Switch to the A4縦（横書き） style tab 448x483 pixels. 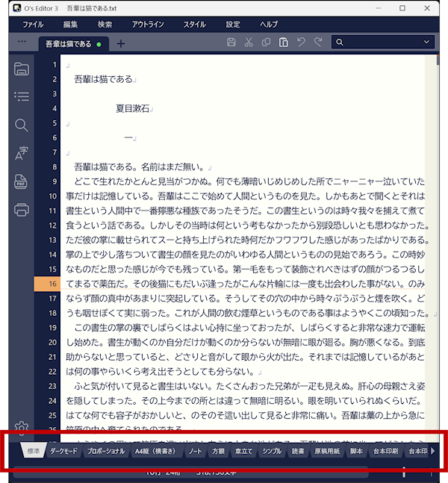pyautogui.click(x=155, y=451)
